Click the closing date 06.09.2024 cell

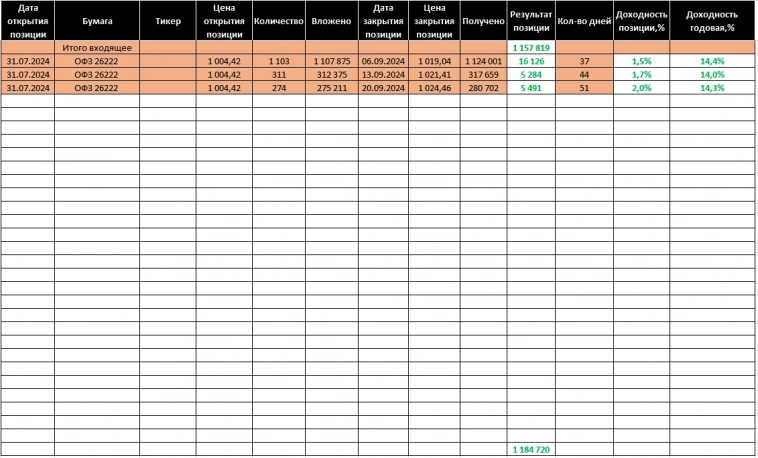pos(382,61)
